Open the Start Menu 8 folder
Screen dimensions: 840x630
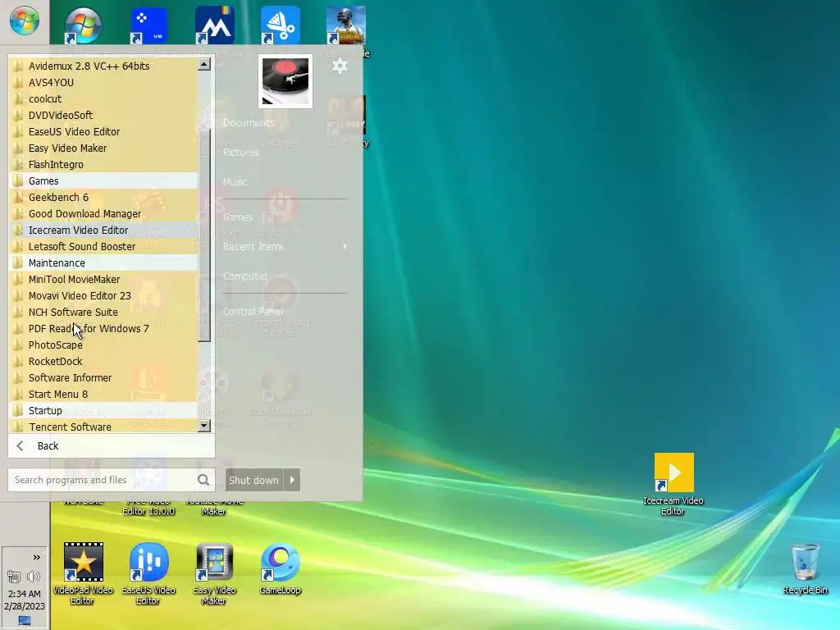(x=103, y=395)
